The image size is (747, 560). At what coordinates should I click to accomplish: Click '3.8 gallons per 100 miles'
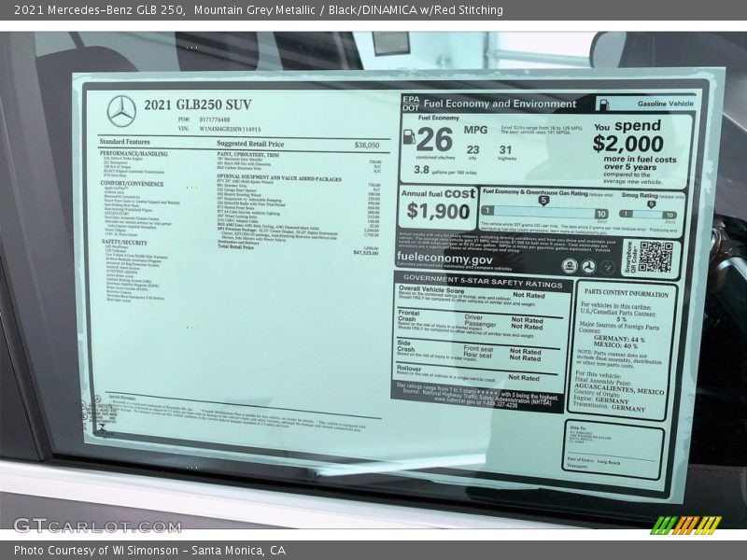445,170
